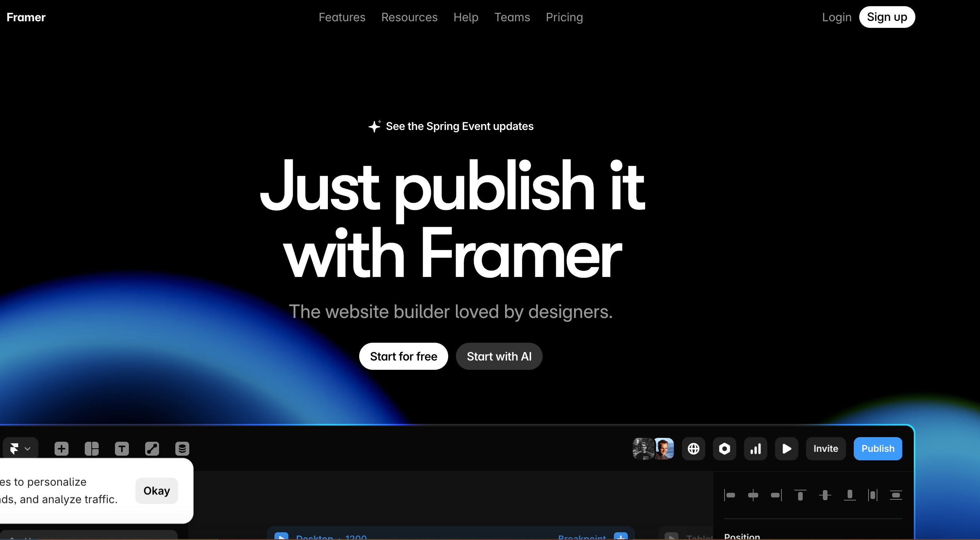
Task: Click distribute vertically icon
Action: [x=896, y=495]
